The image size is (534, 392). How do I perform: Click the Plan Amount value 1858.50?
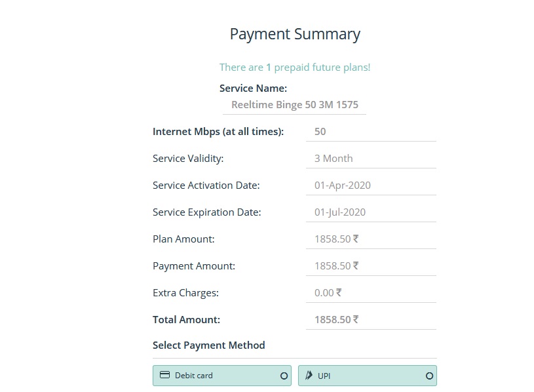(x=333, y=239)
